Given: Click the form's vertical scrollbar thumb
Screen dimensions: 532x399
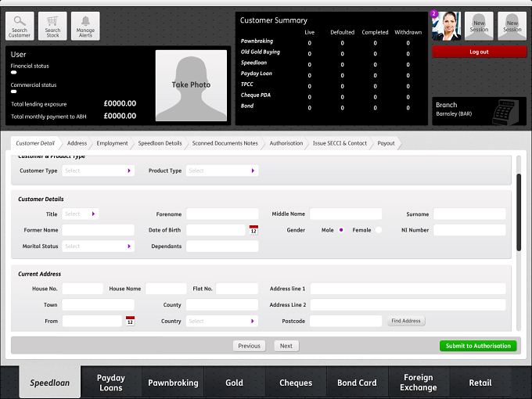Looking at the screenshot, I should [x=519, y=212].
